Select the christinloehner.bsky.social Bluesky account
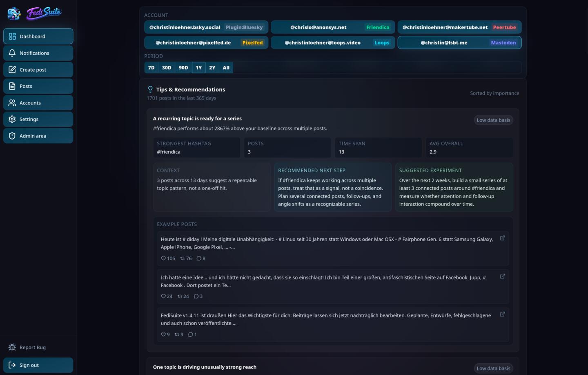This screenshot has height=375, width=588. click(206, 27)
